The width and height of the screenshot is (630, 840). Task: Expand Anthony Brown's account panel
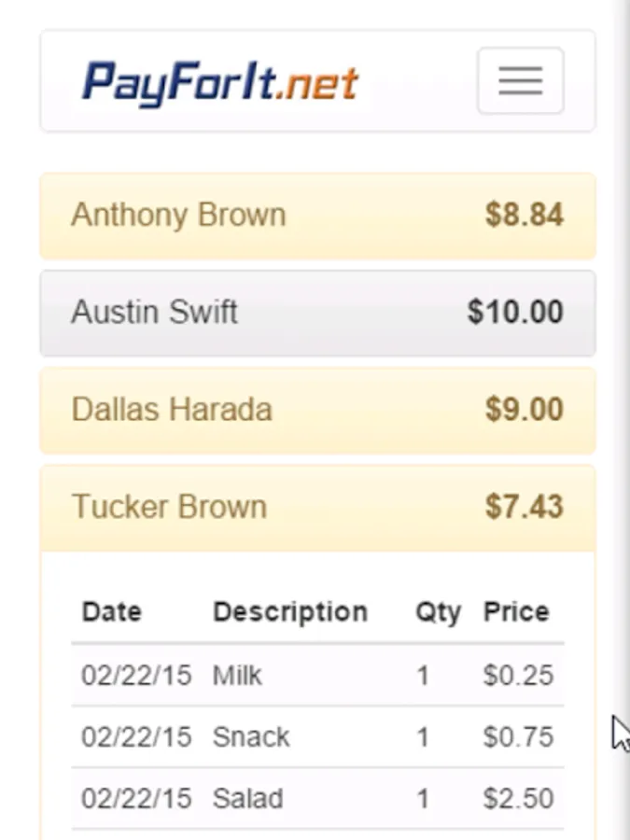pos(178,216)
